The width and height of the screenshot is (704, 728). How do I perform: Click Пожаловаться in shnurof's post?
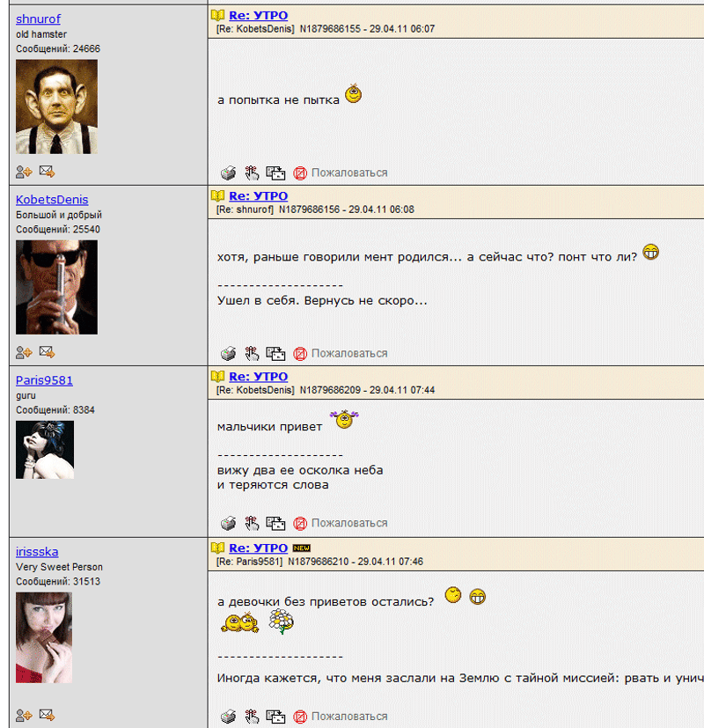[x=349, y=173]
